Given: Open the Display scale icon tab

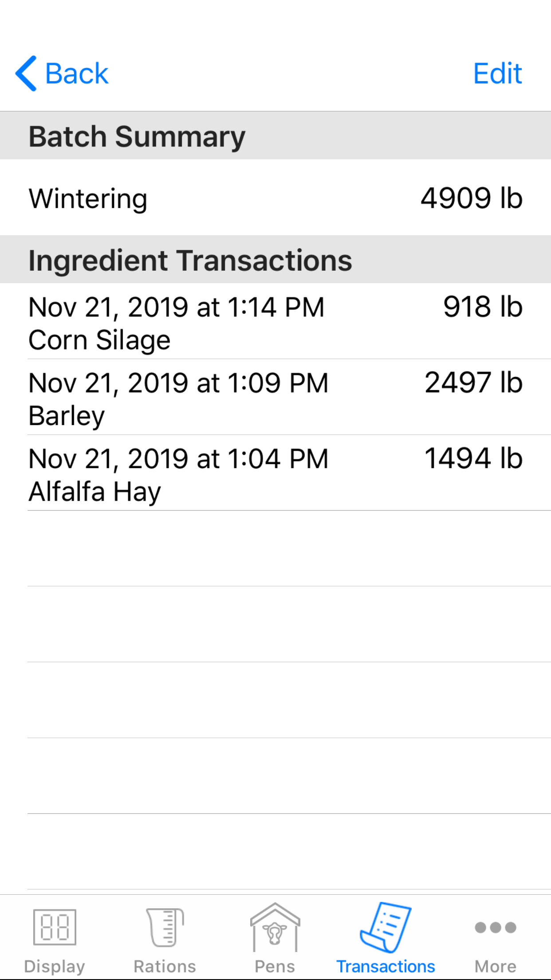Looking at the screenshot, I should coord(55,927).
